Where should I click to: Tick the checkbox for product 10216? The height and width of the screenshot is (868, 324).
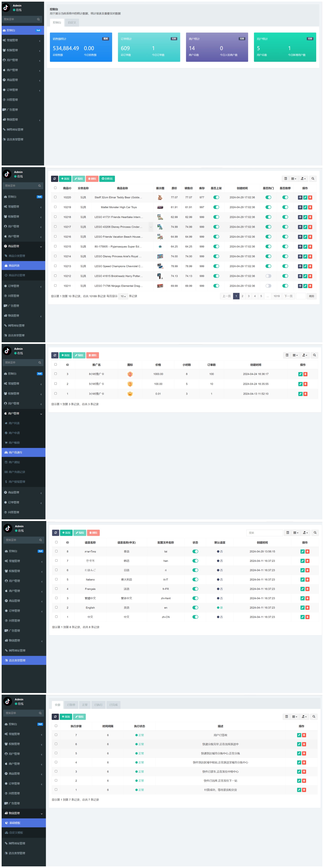[x=55, y=237]
